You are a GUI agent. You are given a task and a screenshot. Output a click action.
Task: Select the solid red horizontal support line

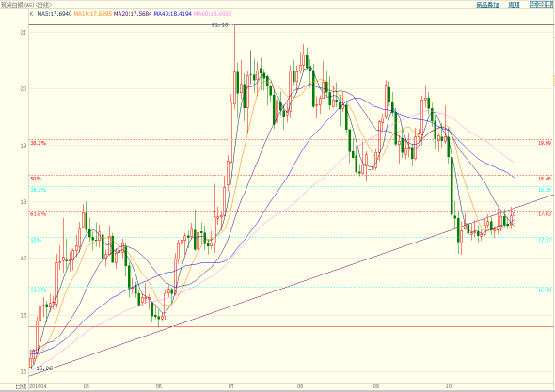pyautogui.click(x=292, y=326)
